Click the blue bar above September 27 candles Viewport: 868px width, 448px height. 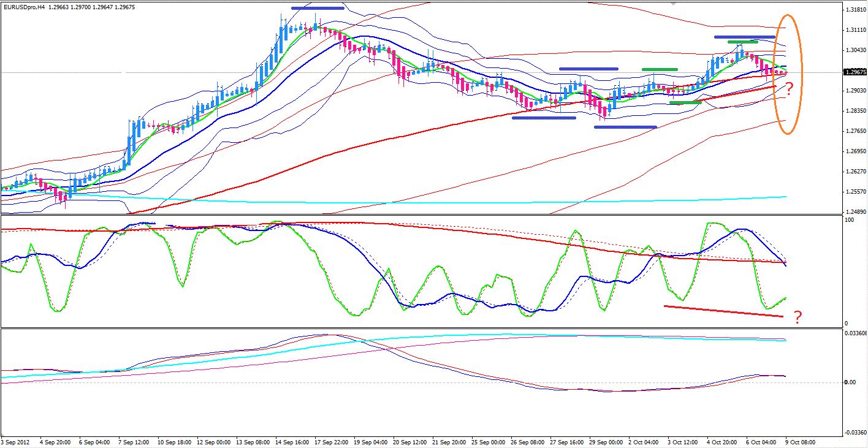point(588,68)
